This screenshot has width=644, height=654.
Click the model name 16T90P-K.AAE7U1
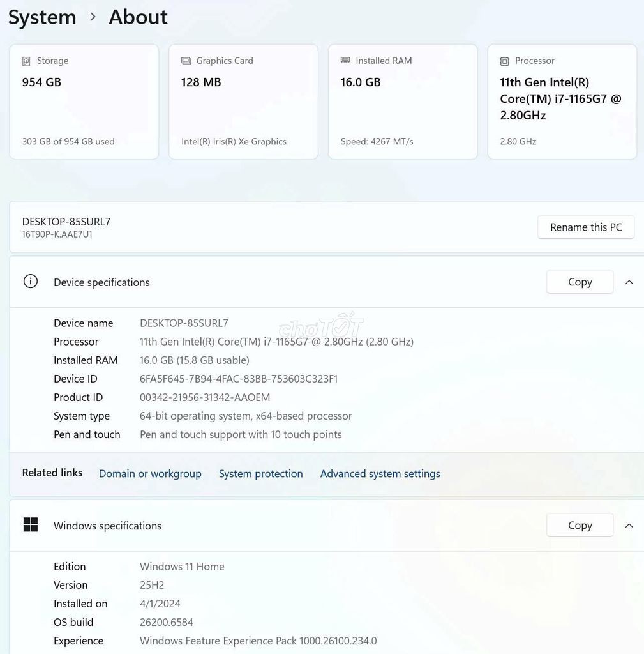[x=57, y=234]
